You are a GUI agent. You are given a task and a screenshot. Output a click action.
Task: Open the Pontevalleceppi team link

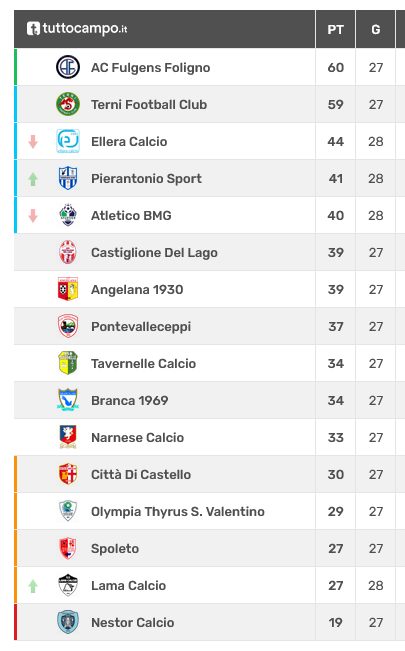click(141, 327)
